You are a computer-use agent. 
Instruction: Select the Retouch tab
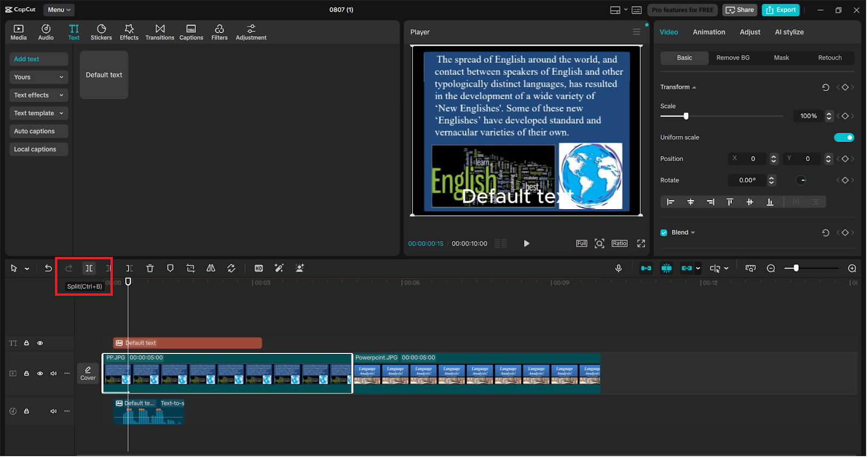tap(830, 58)
